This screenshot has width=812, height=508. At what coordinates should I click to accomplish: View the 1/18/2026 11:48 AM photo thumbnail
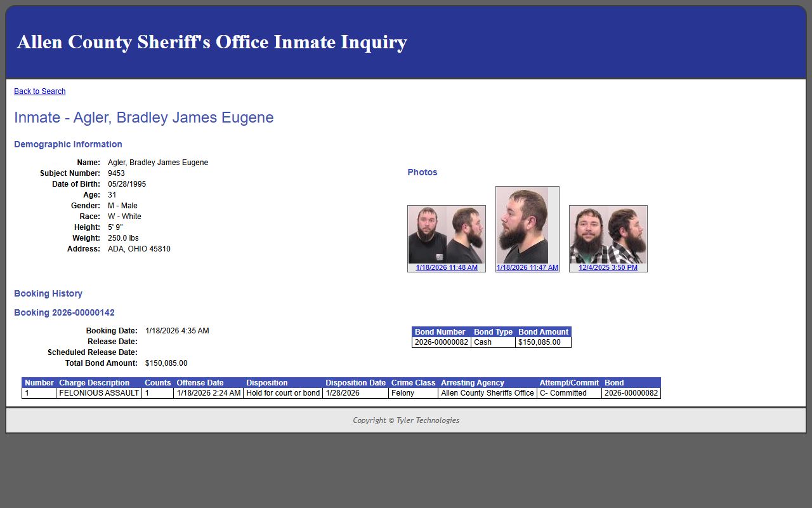tap(447, 235)
